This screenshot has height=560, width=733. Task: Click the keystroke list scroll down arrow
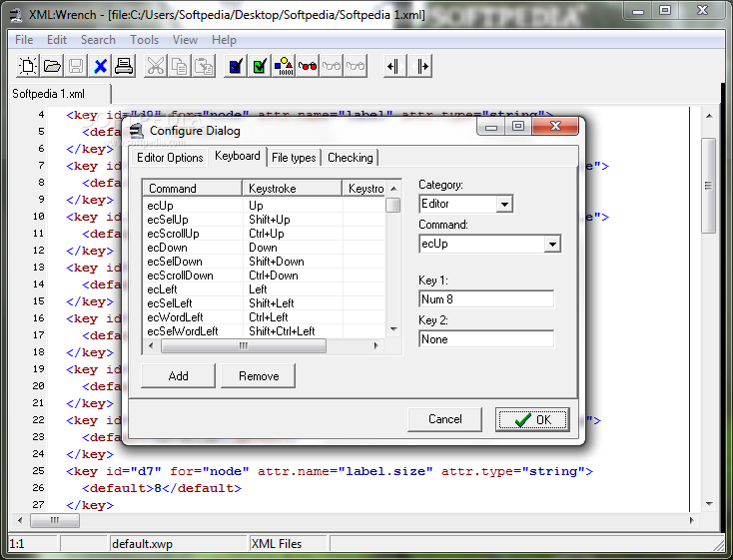[393, 329]
